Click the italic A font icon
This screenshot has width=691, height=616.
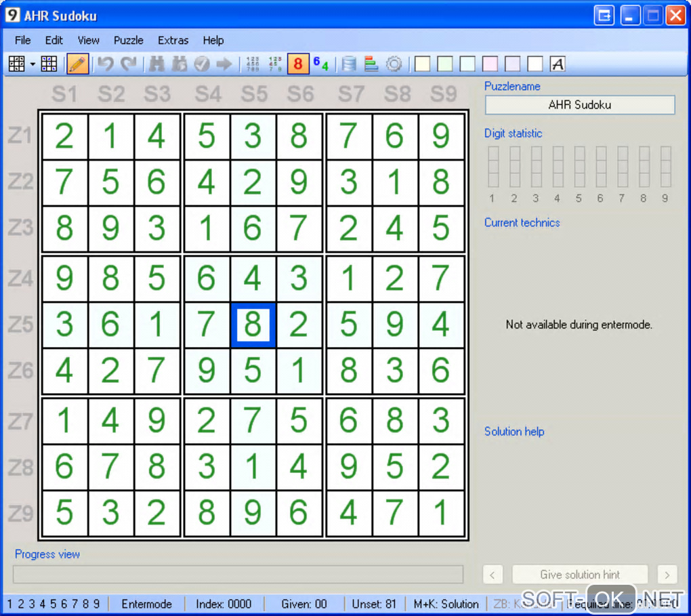[x=558, y=64]
